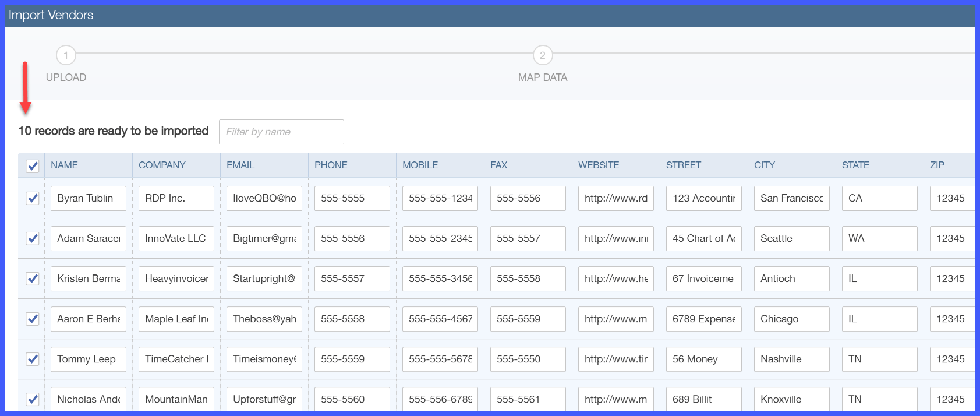Edit phone field 555-5555 for Byran Tublin
The image size is (980, 416).
pos(352,198)
